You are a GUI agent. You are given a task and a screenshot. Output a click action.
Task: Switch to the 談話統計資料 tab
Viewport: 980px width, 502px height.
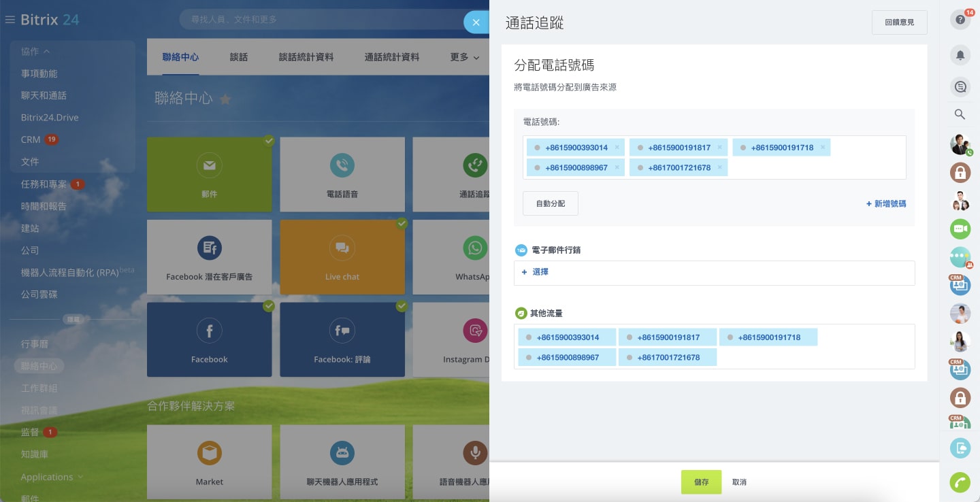pyautogui.click(x=306, y=57)
